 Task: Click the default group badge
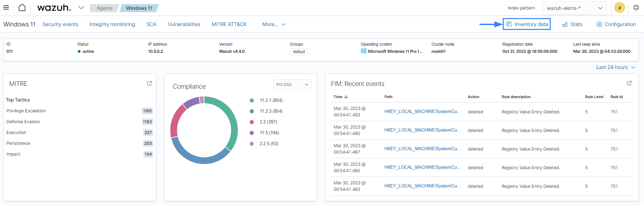pyautogui.click(x=299, y=52)
